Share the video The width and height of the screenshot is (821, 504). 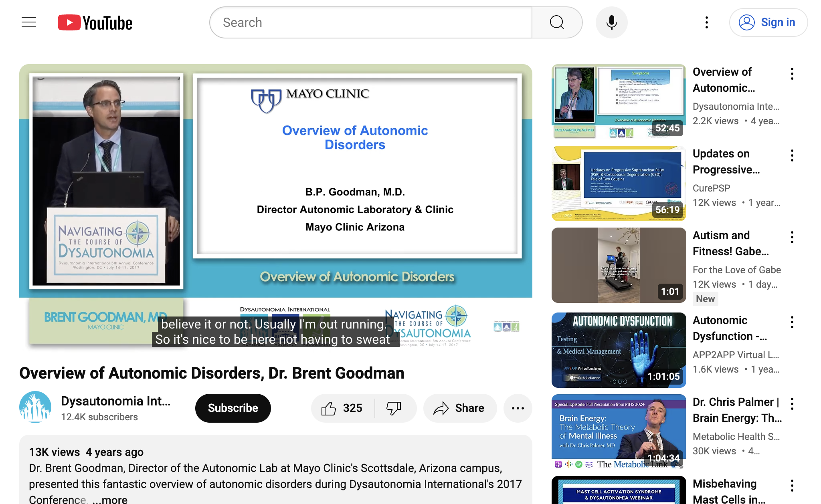(x=460, y=408)
